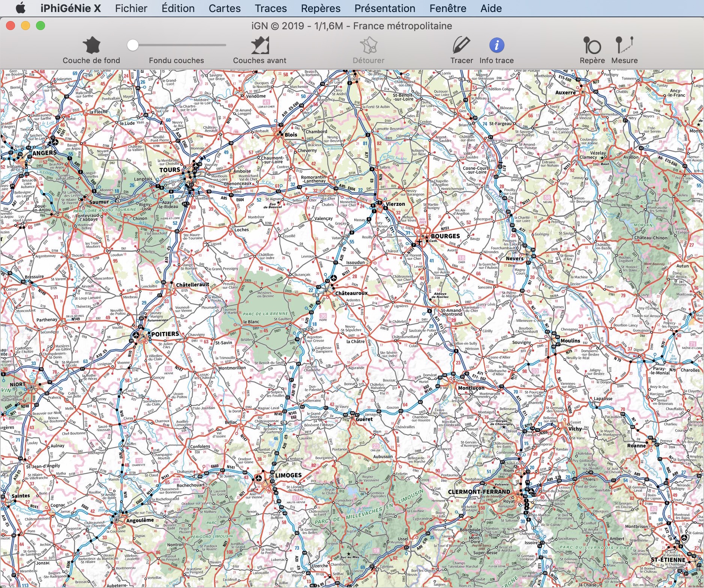Click ANGERS city label on map

[44, 153]
